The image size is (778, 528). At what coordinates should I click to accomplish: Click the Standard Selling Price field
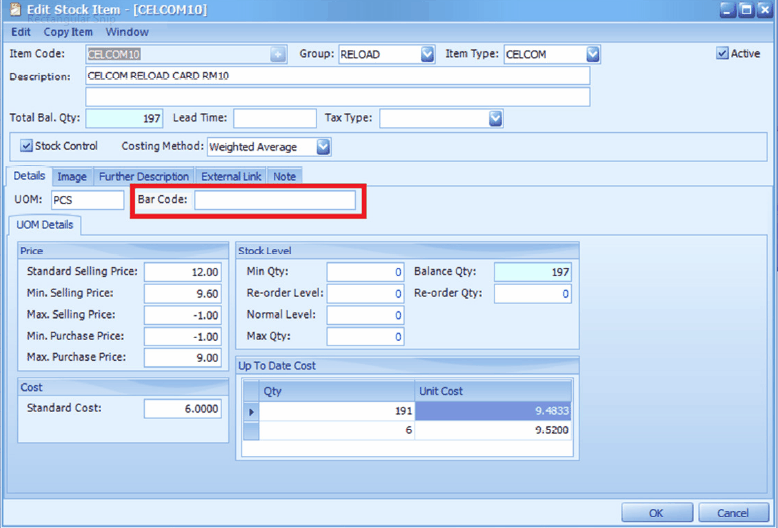click(183, 272)
